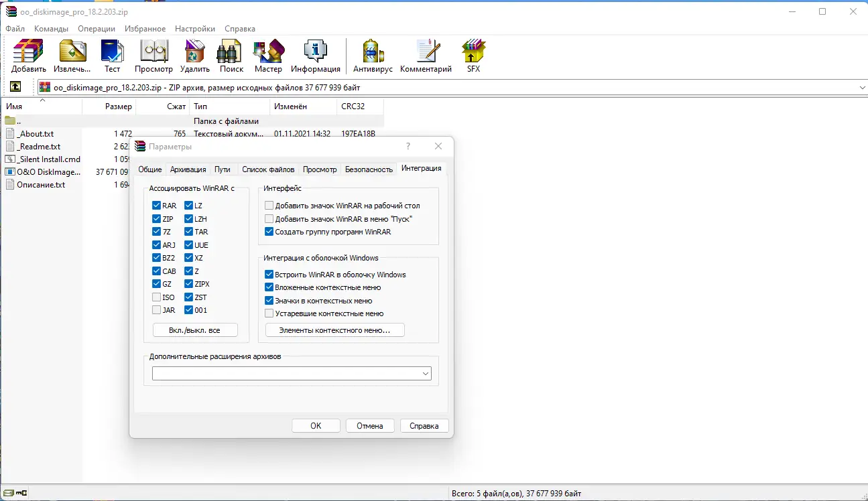Run the Тест archive test icon
Viewport: 868px width, 501px height.
pos(113,52)
